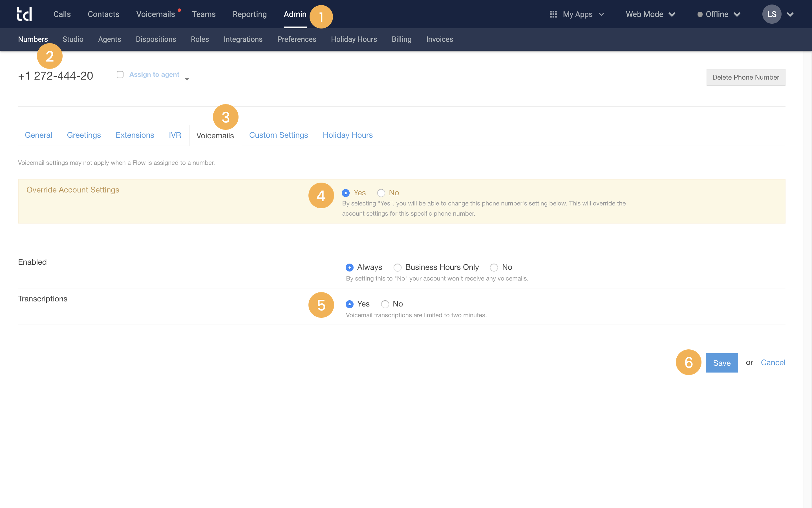Switch to the Greetings tab

pos(84,135)
